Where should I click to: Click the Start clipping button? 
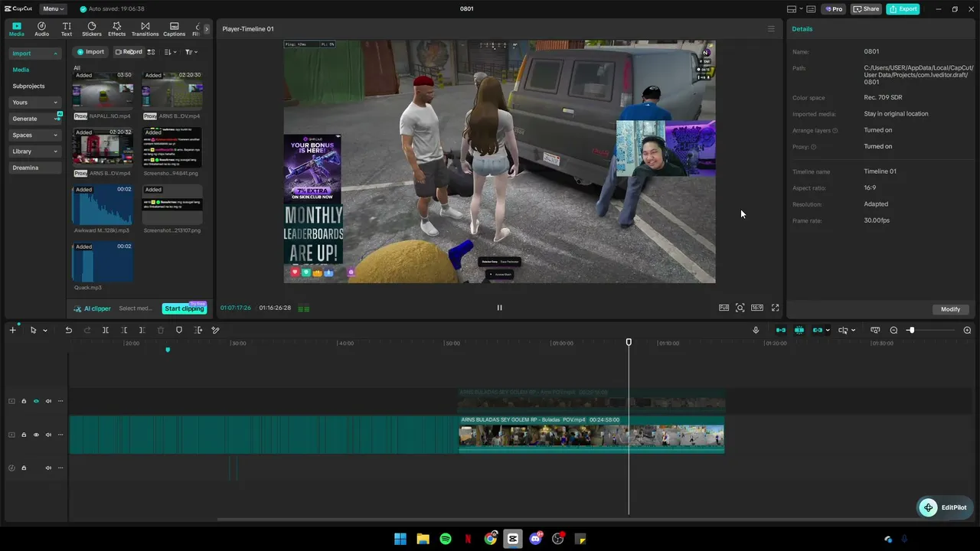coord(185,308)
